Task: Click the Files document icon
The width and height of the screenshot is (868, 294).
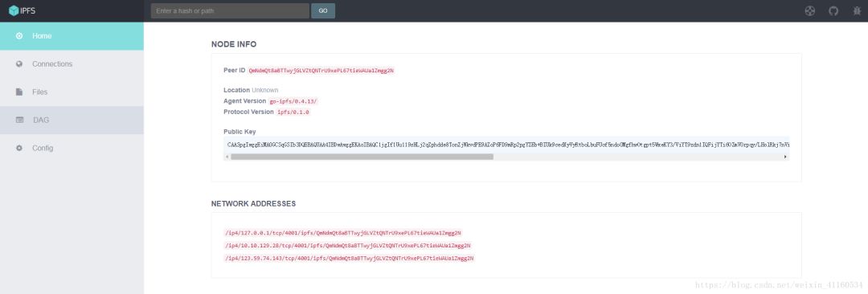Action: (19, 92)
